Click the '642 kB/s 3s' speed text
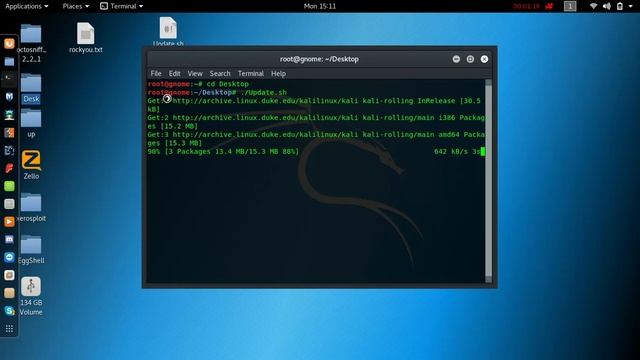 457,151
